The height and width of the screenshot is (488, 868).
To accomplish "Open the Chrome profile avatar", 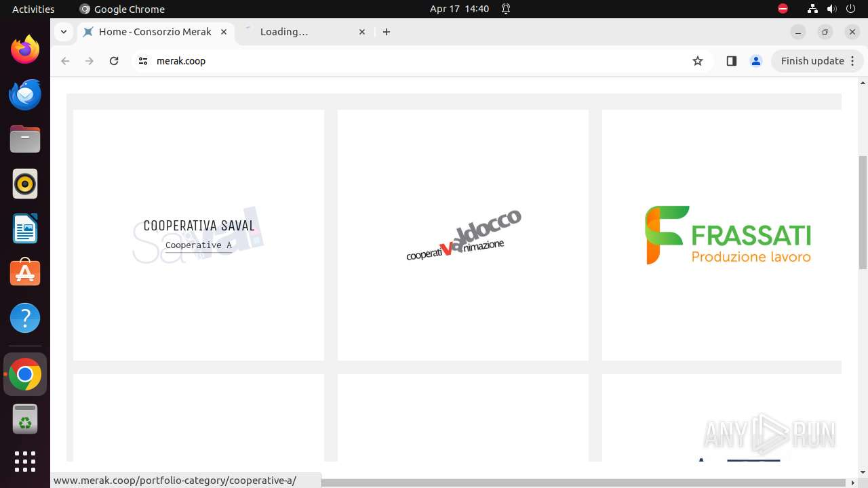I will [x=755, y=61].
